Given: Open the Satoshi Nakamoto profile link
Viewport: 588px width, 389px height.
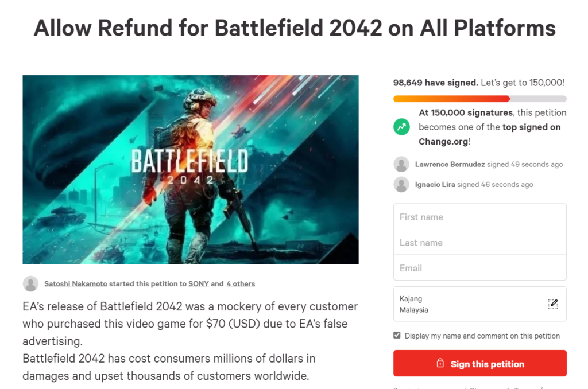Looking at the screenshot, I should click(76, 283).
